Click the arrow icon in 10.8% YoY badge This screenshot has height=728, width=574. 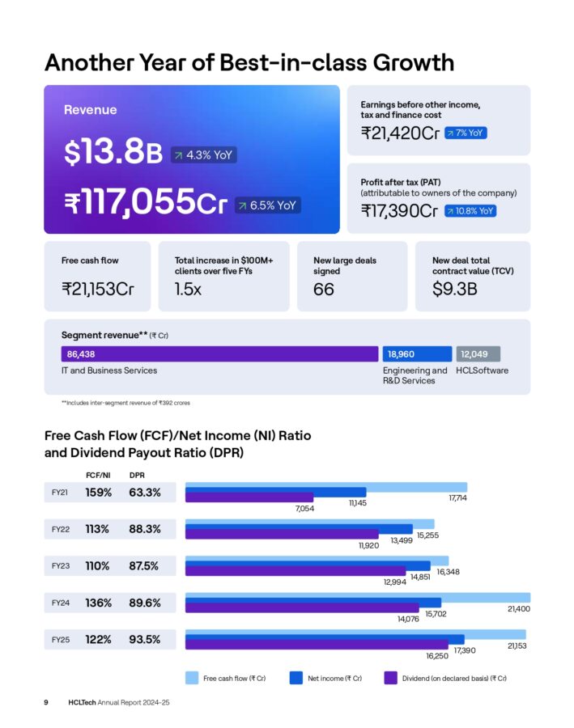[x=450, y=211]
